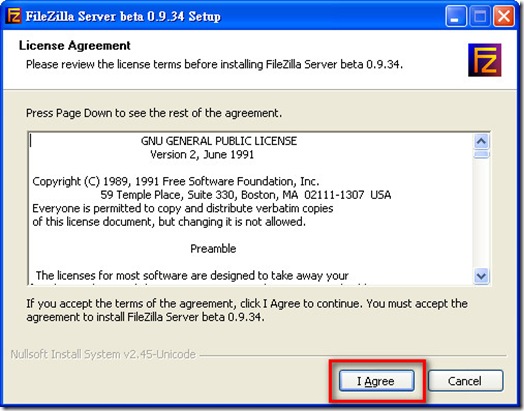Viewport: 524px width, 411px height.
Task: Click the license scrollbar up arrow
Action: tap(481, 142)
